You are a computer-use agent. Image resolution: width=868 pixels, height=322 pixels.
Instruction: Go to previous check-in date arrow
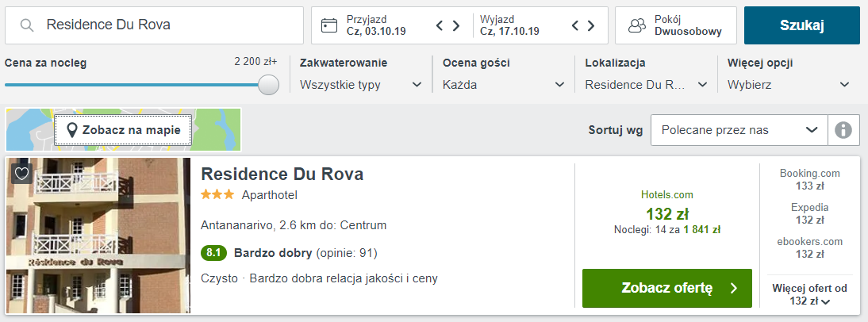click(x=440, y=25)
